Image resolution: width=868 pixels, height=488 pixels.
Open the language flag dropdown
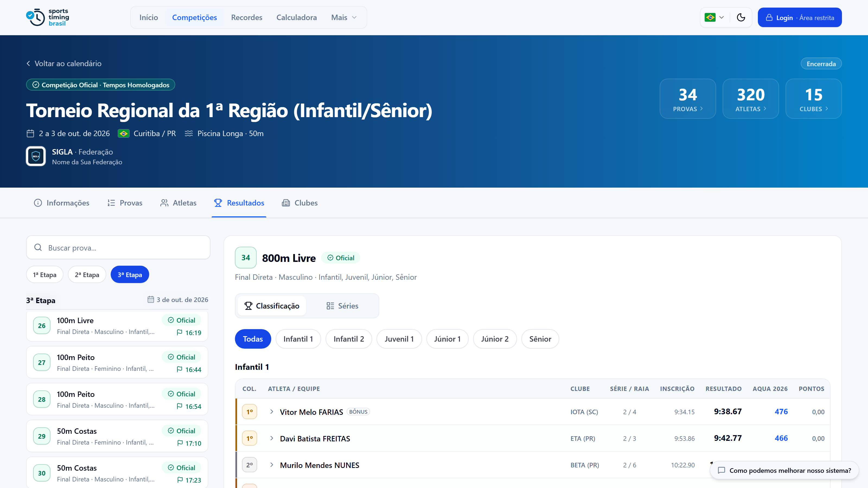click(714, 18)
